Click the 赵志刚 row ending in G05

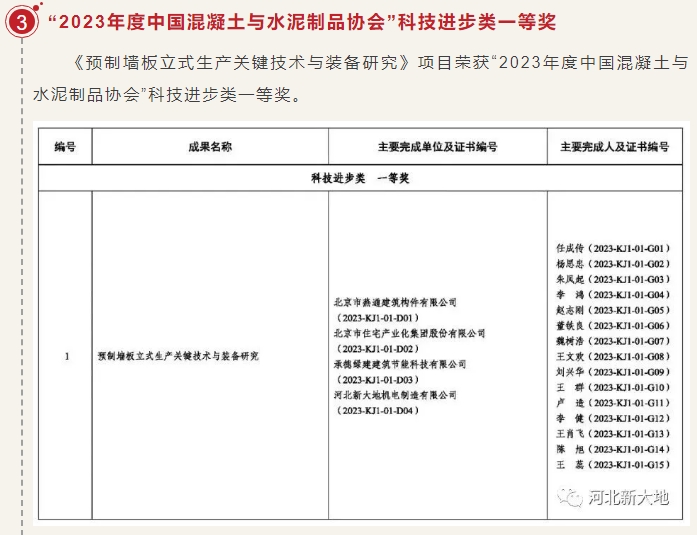pyautogui.click(x=613, y=310)
